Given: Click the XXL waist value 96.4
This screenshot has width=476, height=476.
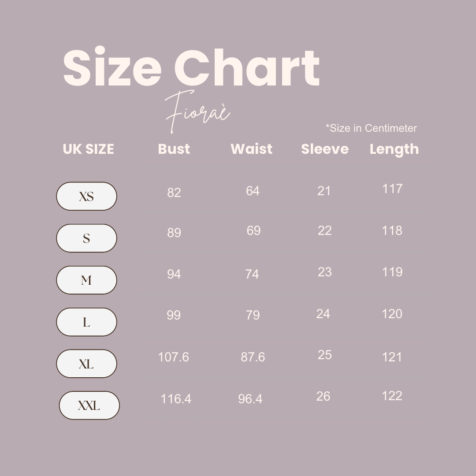Looking at the screenshot, I should coord(250,399).
